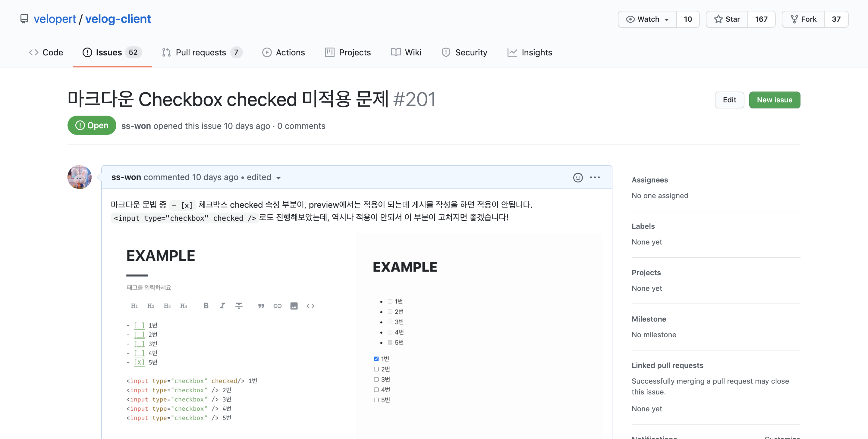Click the unchecked 2번 checkbox in the lower list
868x439 pixels.
(x=376, y=369)
